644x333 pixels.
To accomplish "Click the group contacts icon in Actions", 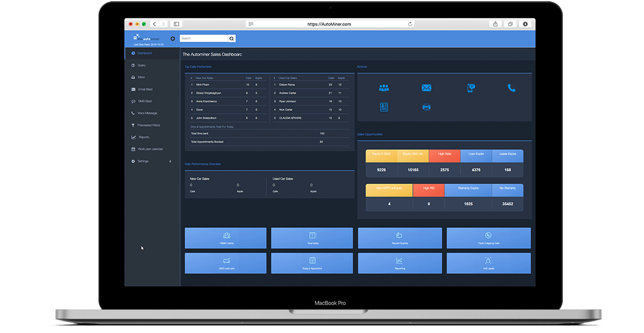I will tap(384, 88).
